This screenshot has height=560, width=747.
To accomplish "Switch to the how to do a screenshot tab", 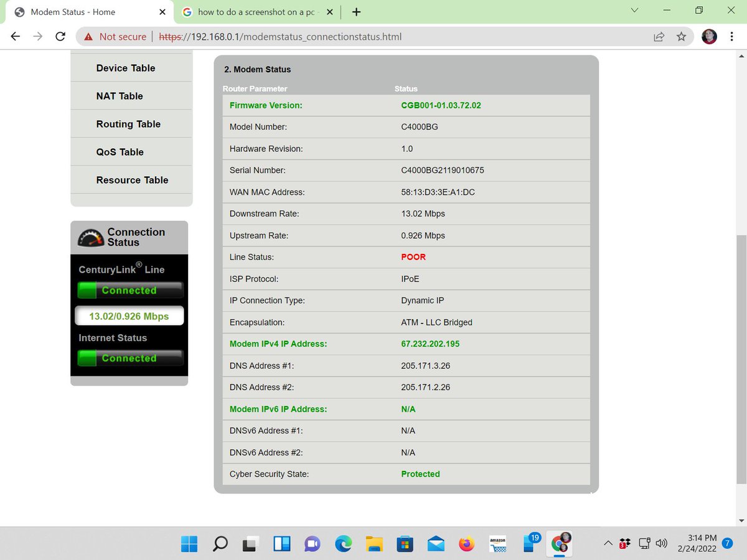I will tap(258, 12).
